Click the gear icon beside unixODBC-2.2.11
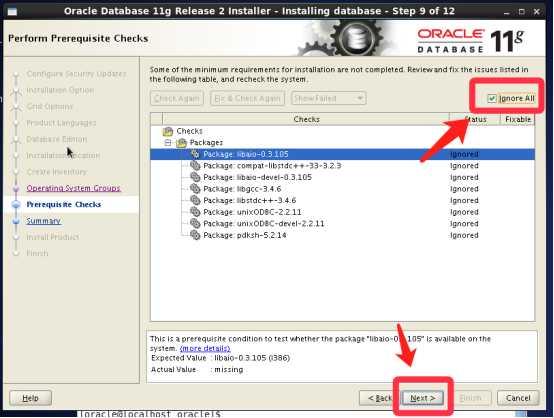The width and height of the screenshot is (554, 418). [x=195, y=212]
